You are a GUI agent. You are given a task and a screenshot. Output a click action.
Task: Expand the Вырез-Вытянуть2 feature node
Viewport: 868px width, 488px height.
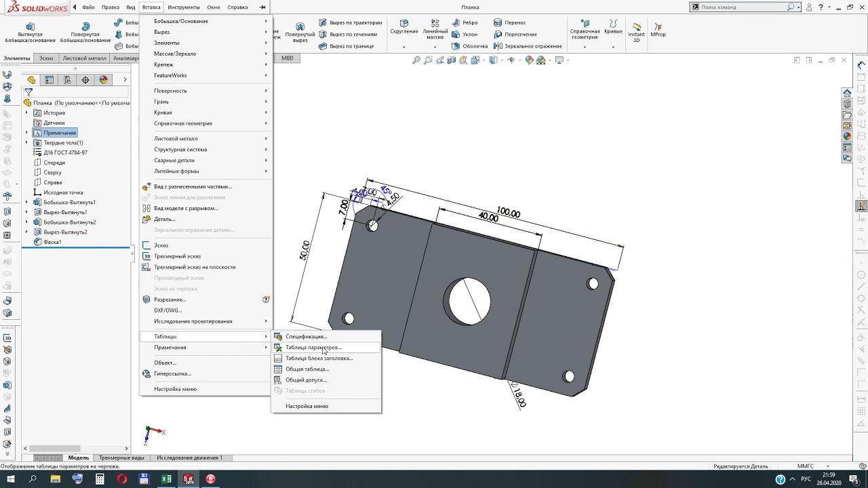(x=27, y=232)
